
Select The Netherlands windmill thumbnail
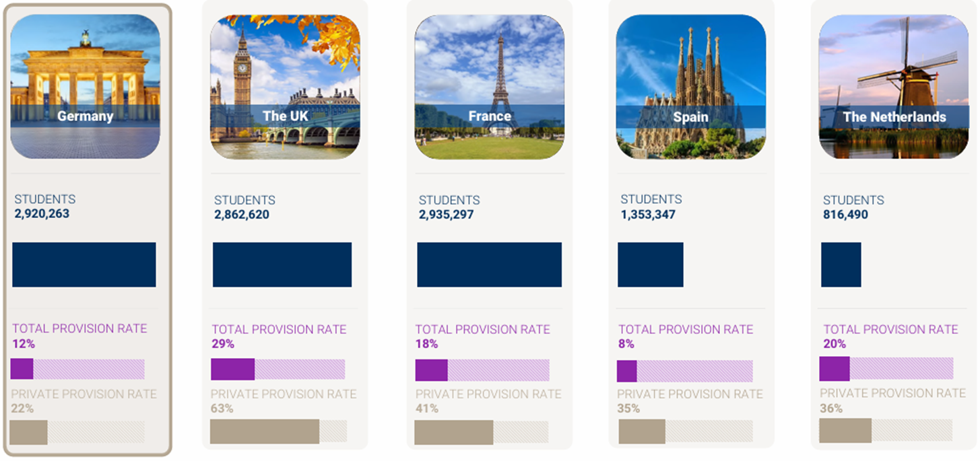(894, 86)
